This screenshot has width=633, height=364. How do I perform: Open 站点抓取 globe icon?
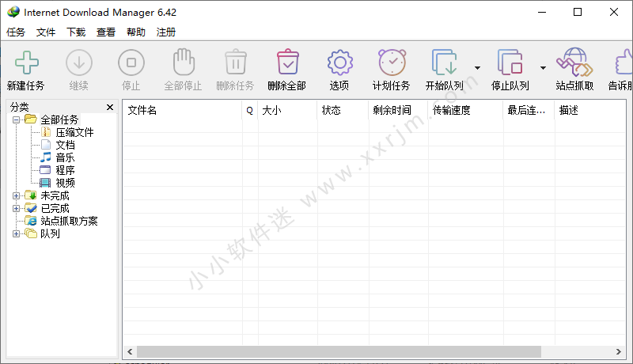574,63
